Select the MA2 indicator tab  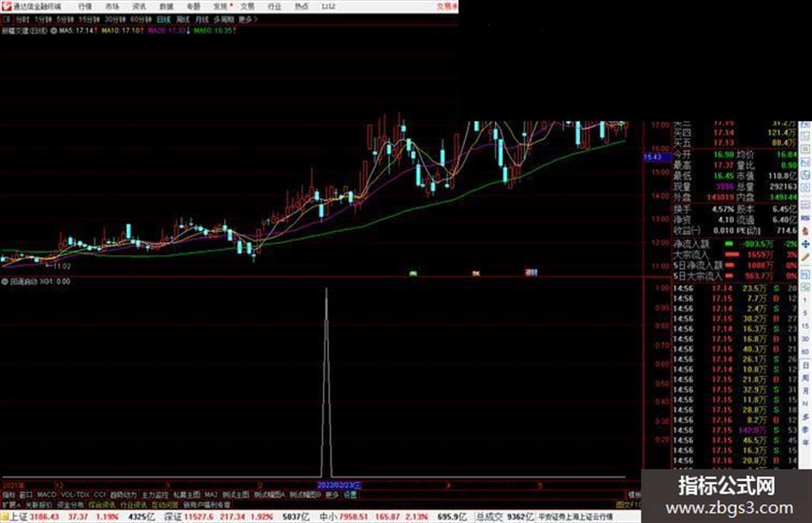click(211, 495)
